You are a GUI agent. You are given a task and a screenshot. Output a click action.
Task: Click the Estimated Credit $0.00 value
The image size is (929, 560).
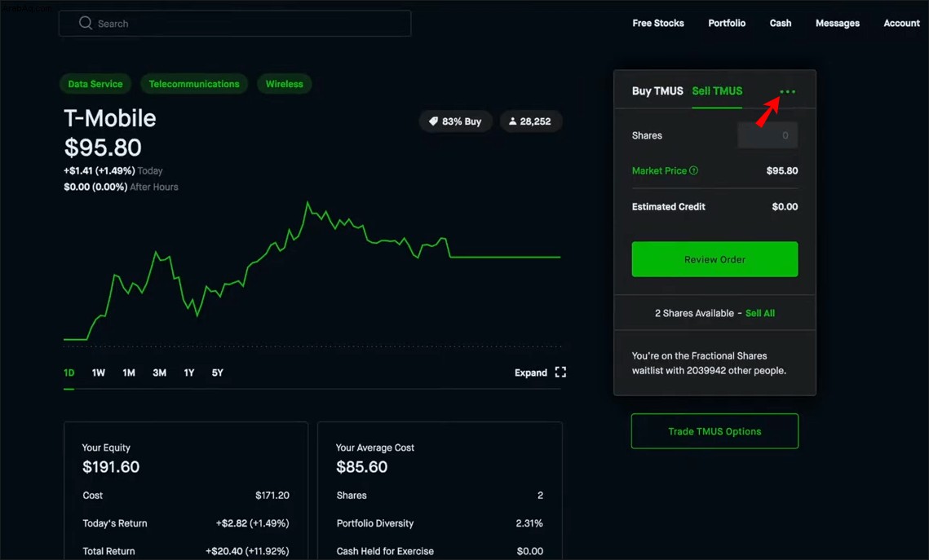pyautogui.click(x=785, y=206)
